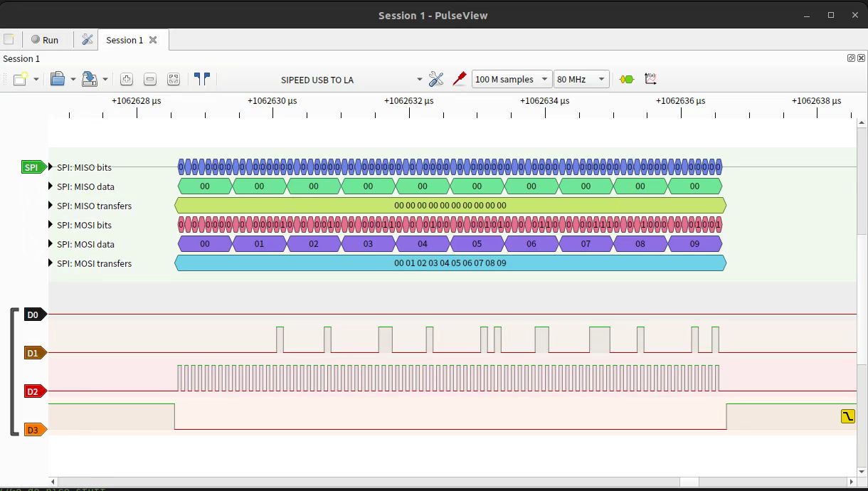Image resolution: width=868 pixels, height=491 pixels.
Task: Select the MOSI data byte 08
Action: [x=640, y=244]
